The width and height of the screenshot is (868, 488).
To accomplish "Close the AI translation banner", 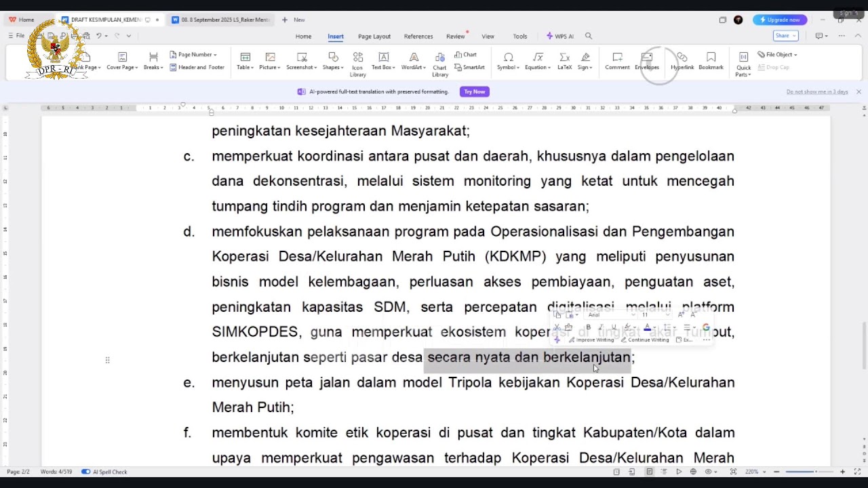I will coord(859,91).
